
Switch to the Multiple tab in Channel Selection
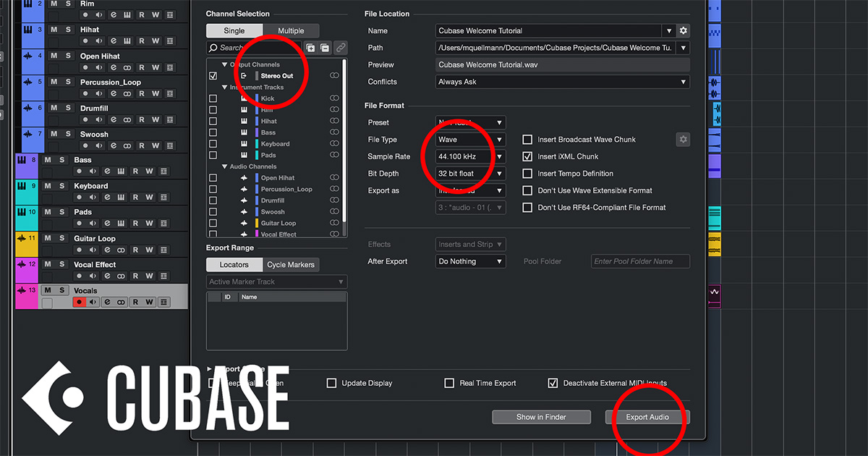pos(291,31)
